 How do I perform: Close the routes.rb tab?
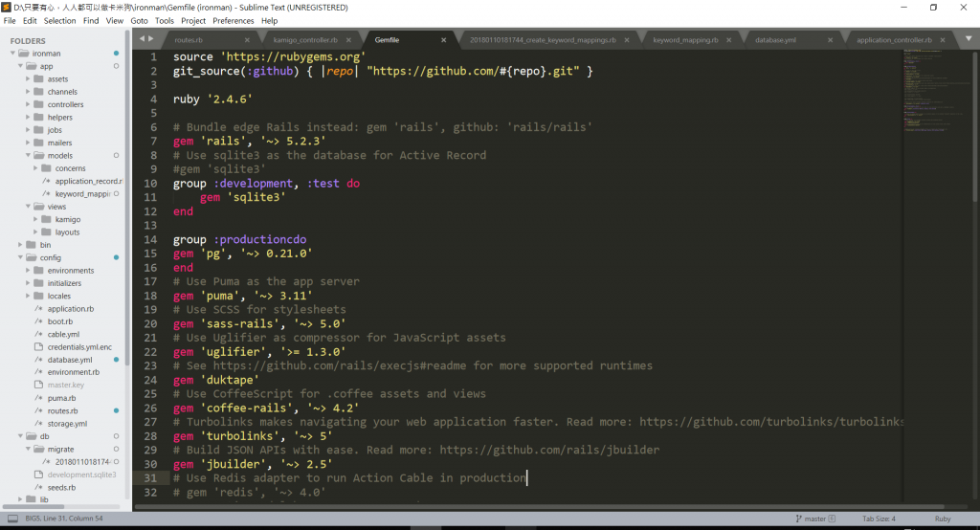pos(247,40)
